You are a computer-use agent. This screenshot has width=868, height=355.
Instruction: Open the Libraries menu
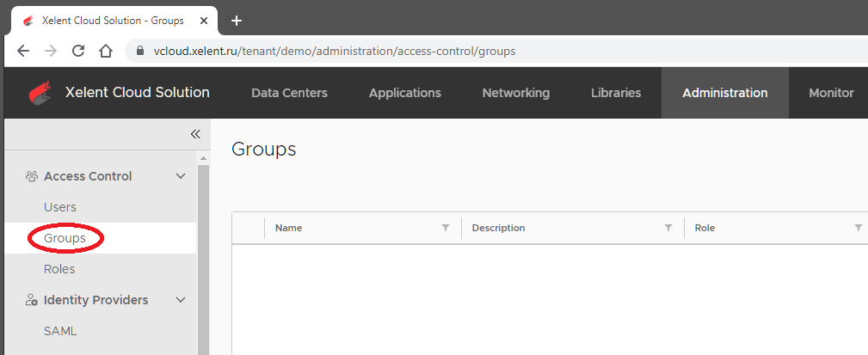[616, 93]
